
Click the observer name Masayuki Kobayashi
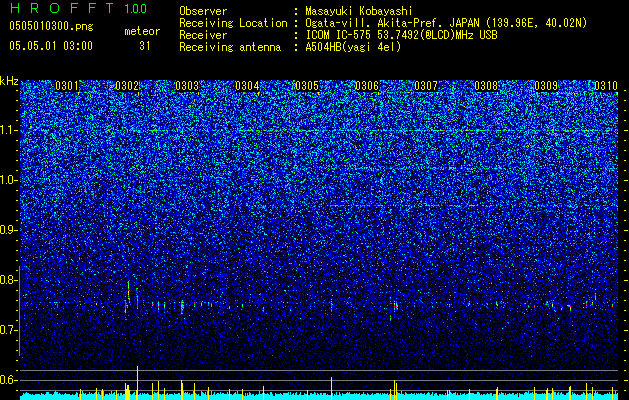359,11
